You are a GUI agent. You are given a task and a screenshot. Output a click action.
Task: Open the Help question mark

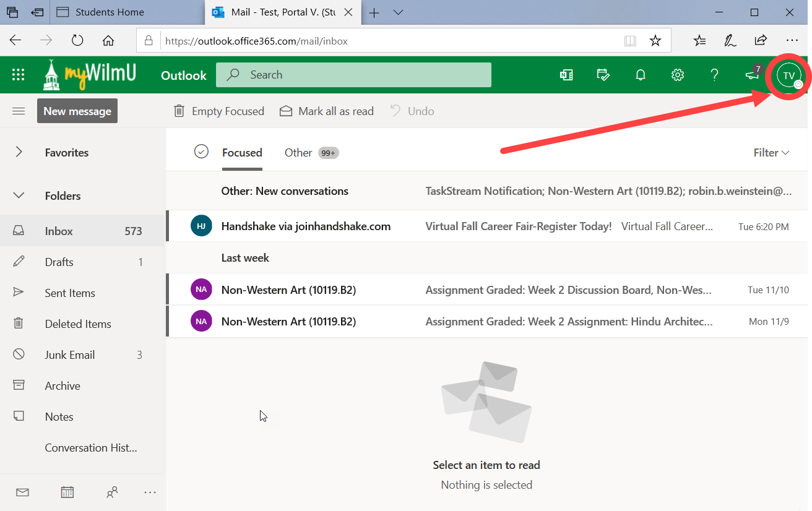pyautogui.click(x=715, y=75)
